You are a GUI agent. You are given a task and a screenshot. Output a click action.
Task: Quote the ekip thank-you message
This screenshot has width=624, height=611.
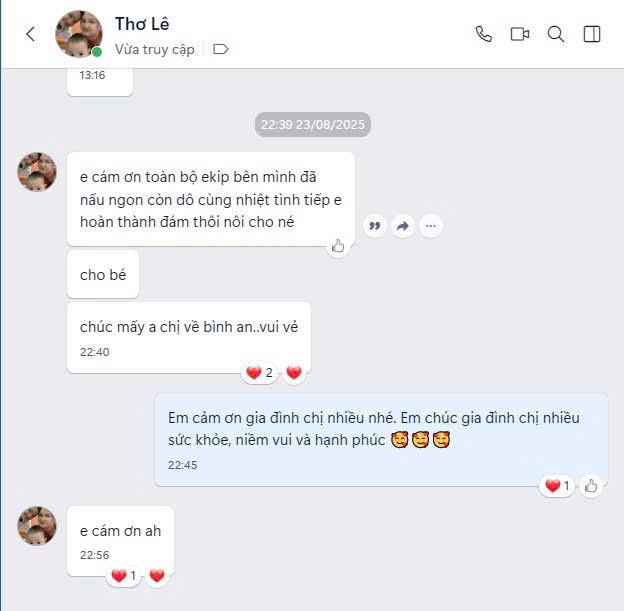374,226
